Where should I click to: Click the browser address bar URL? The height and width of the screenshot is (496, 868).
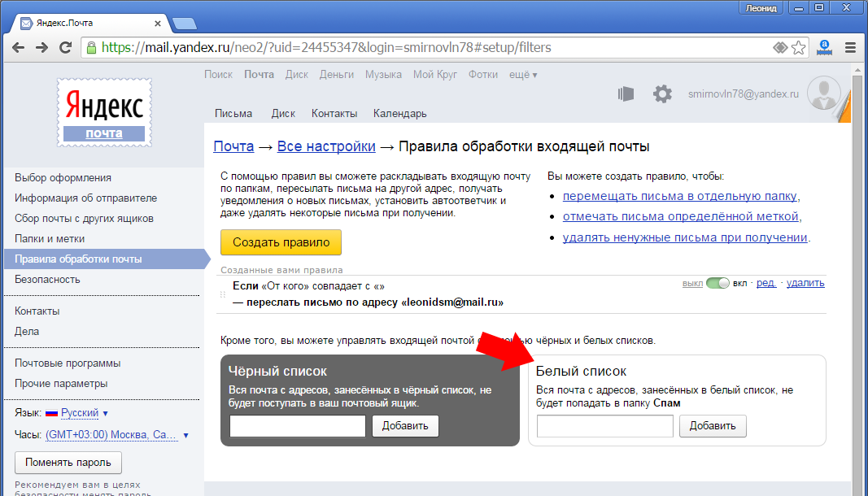coord(326,48)
